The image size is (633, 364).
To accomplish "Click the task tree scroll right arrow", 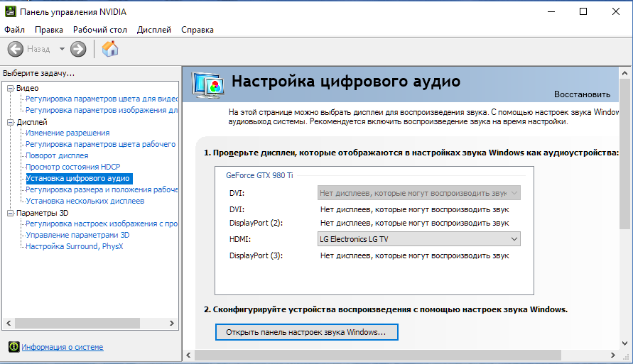I will pyautogui.click(x=172, y=324).
